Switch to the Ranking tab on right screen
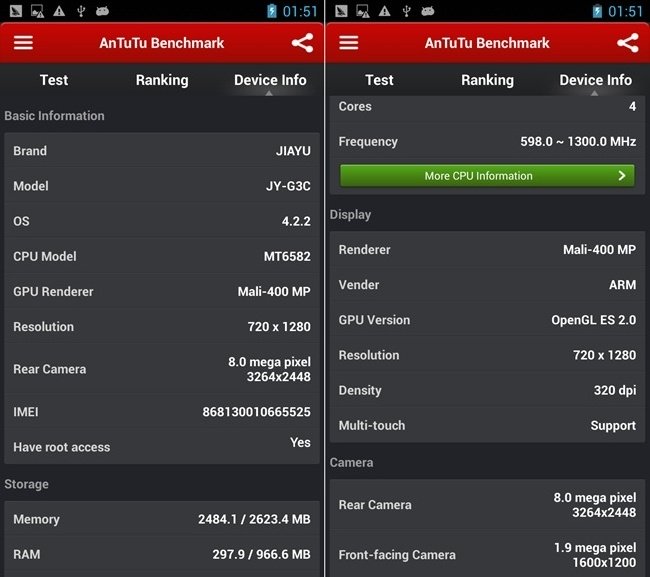Viewport: 650px width, 577px height. coord(487,80)
